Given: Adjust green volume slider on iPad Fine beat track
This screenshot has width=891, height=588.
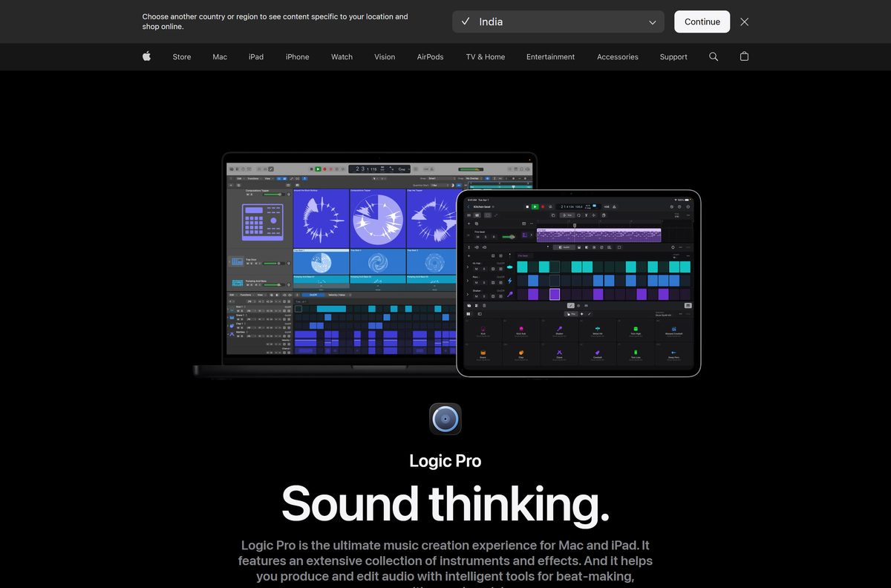Looking at the screenshot, I should point(509,237).
